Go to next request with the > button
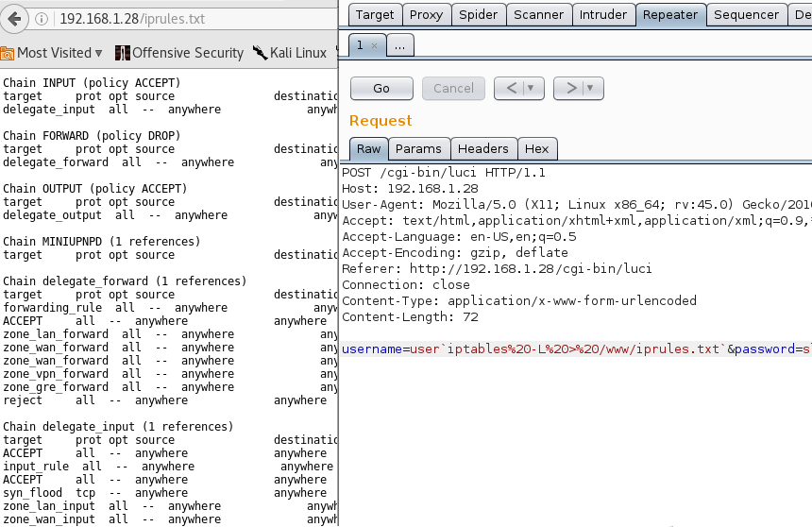The image size is (812, 527). [571, 88]
